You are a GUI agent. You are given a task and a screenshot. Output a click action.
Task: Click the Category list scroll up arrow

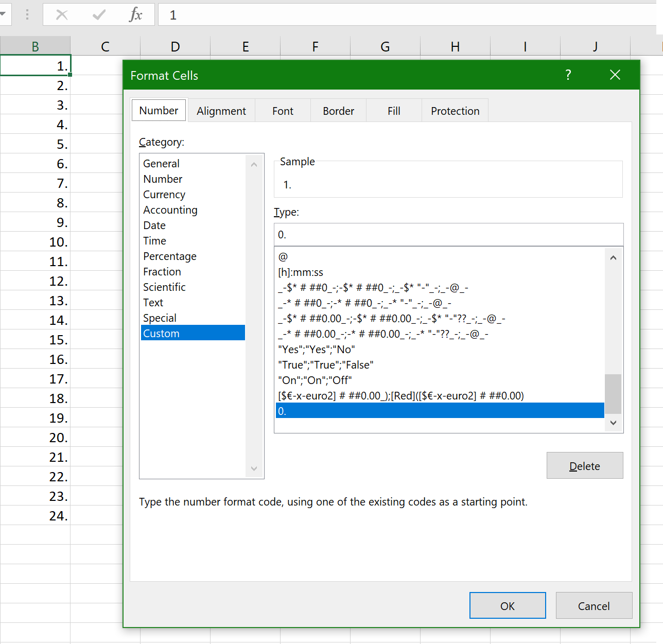(254, 165)
